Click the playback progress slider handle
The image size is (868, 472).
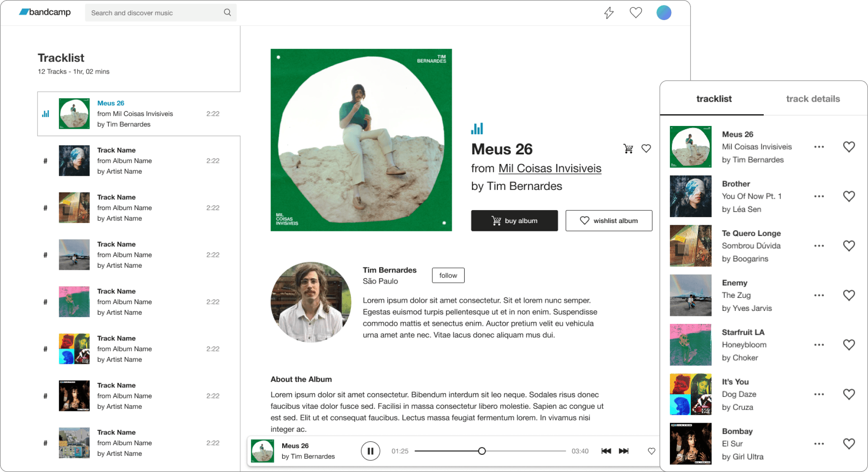(482, 451)
